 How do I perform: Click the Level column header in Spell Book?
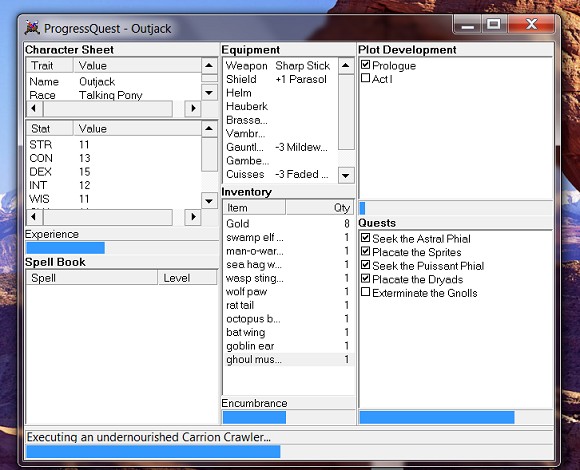(x=187, y=278)
